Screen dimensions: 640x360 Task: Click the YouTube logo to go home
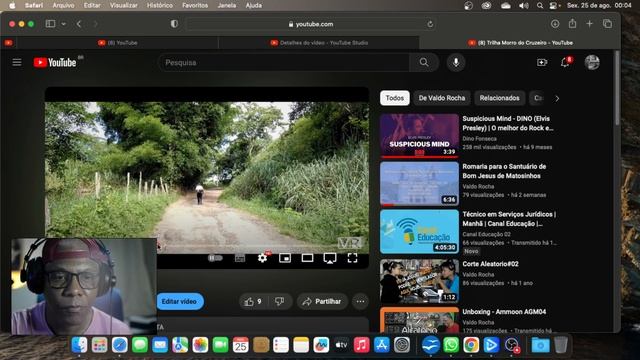pyautogui.click(x=55, y=62)
